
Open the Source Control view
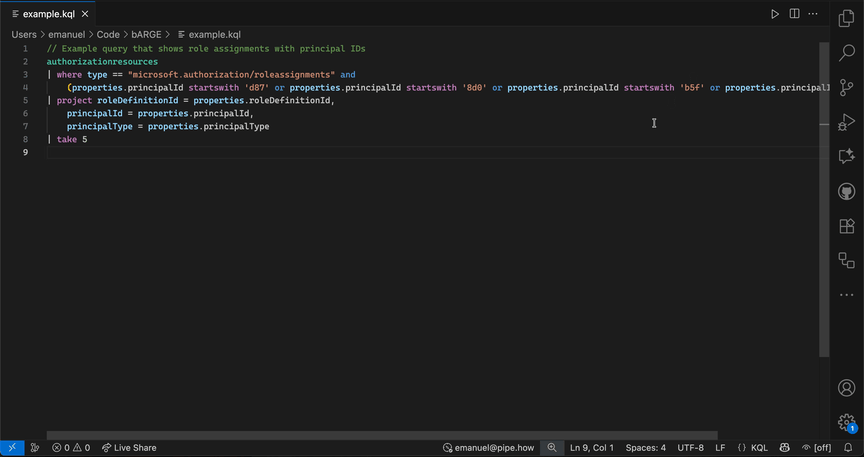[x=846, y=88]
